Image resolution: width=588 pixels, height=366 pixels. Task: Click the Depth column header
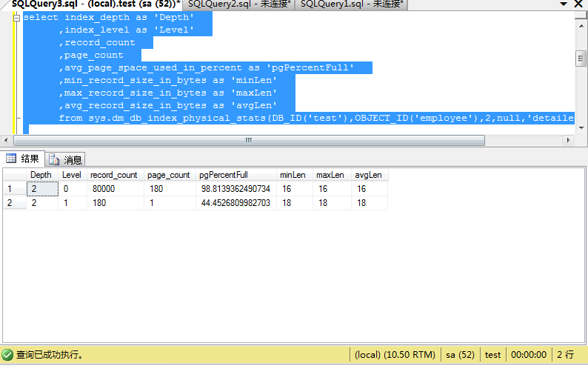[41, 175]
